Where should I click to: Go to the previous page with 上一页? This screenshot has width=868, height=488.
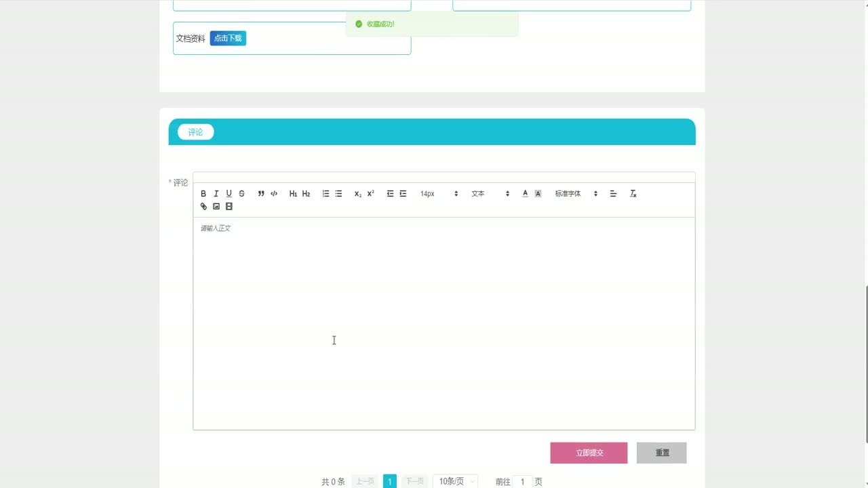[x=365, y=481]
